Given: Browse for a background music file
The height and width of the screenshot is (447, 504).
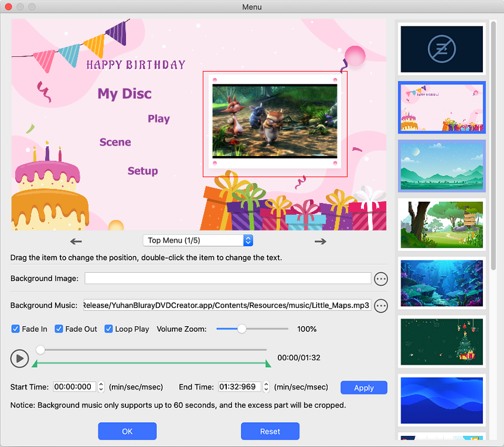Looking at the screenshot, I should [x=381, y=306].
